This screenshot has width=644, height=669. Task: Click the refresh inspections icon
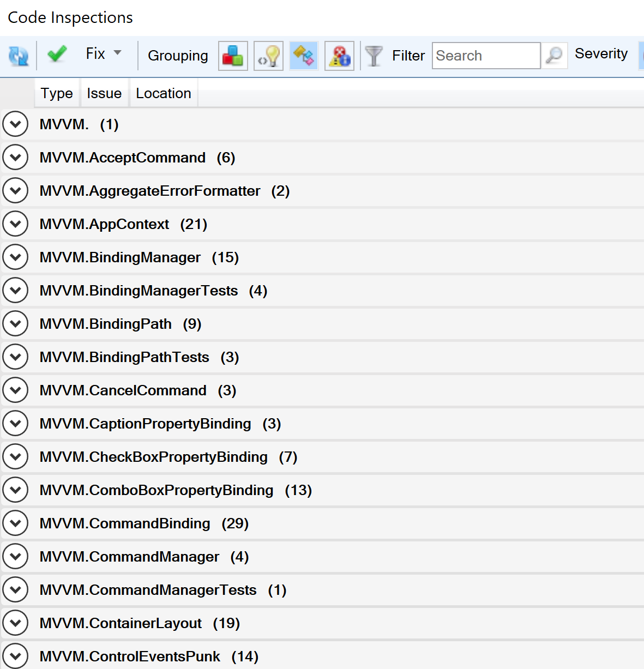[x=19, y=56]
